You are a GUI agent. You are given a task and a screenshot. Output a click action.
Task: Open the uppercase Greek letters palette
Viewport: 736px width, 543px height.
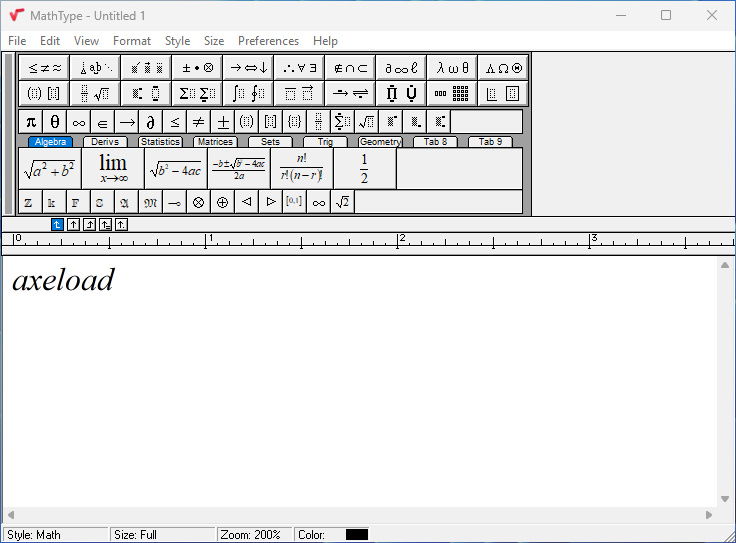[503, 68]
